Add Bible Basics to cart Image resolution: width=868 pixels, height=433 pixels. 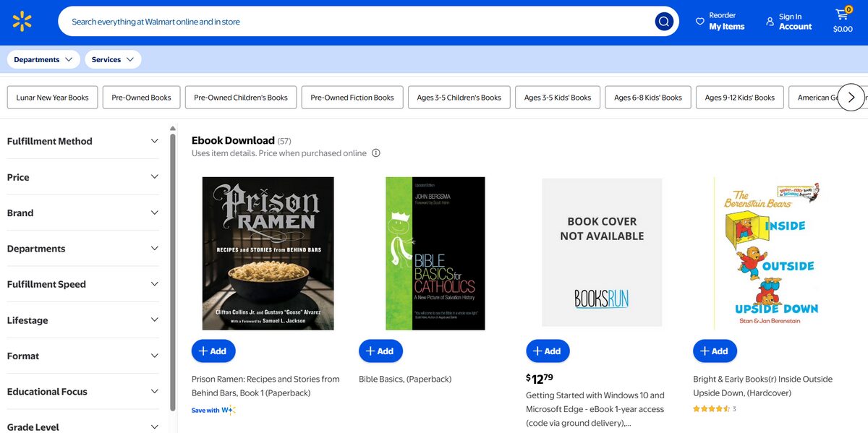point(380,351)
